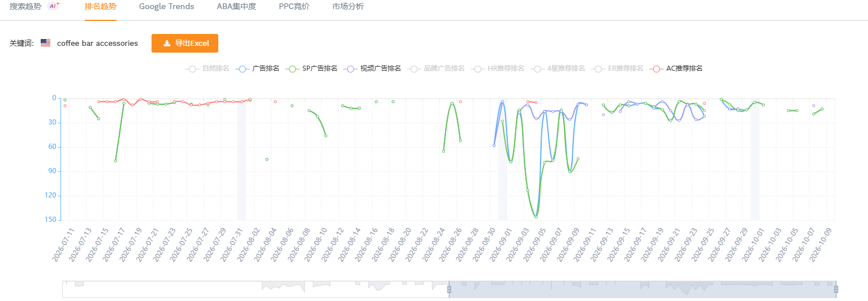
Task: Click the selected range of the timeline slider
Action: [642, 289]
